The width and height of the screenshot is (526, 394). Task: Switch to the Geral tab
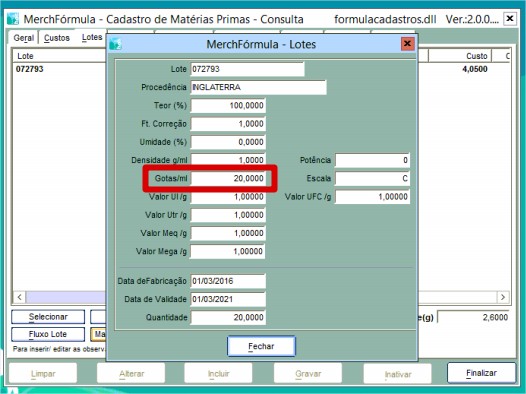coord(23,38)
